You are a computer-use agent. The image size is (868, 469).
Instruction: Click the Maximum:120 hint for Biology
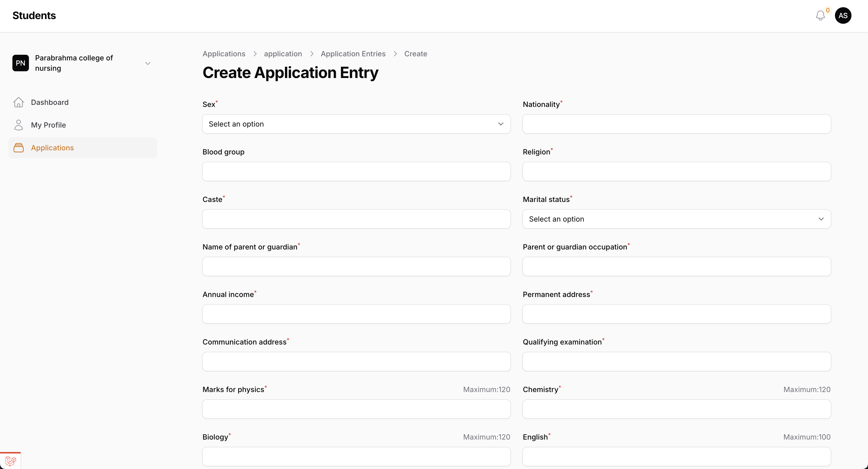(486, 437)
